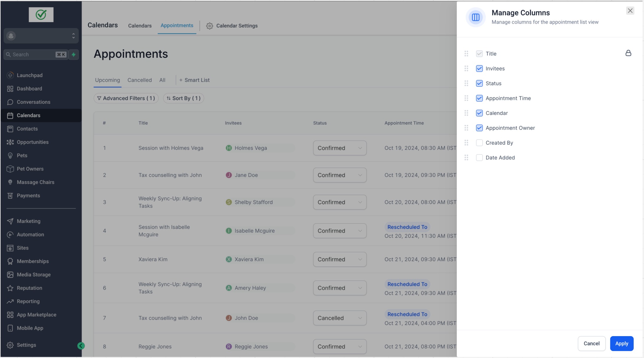Viewport: 644px width, 358px height.
Task: Open status dropdown for Holmes Vega appointment
Action: (x=340, y=148)
